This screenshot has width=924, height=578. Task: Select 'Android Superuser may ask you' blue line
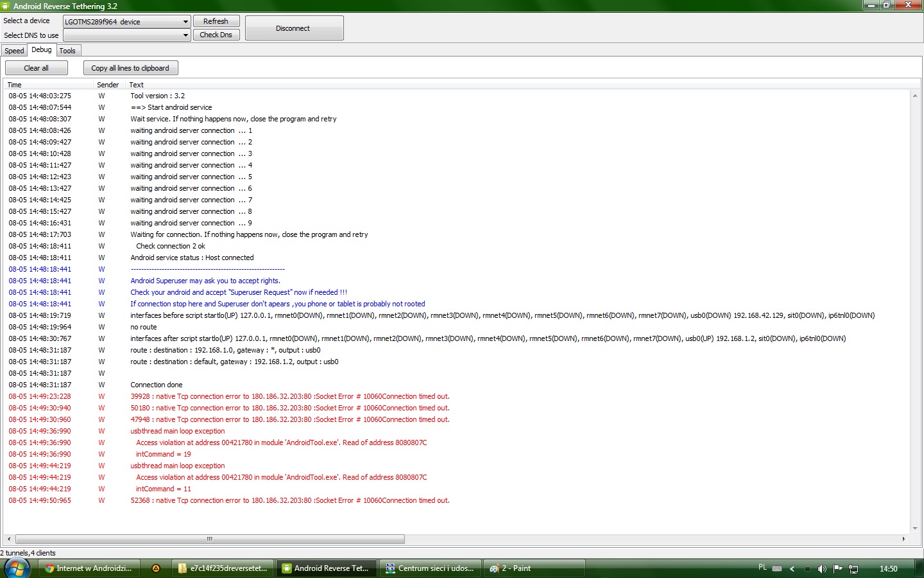click(205, 281)
